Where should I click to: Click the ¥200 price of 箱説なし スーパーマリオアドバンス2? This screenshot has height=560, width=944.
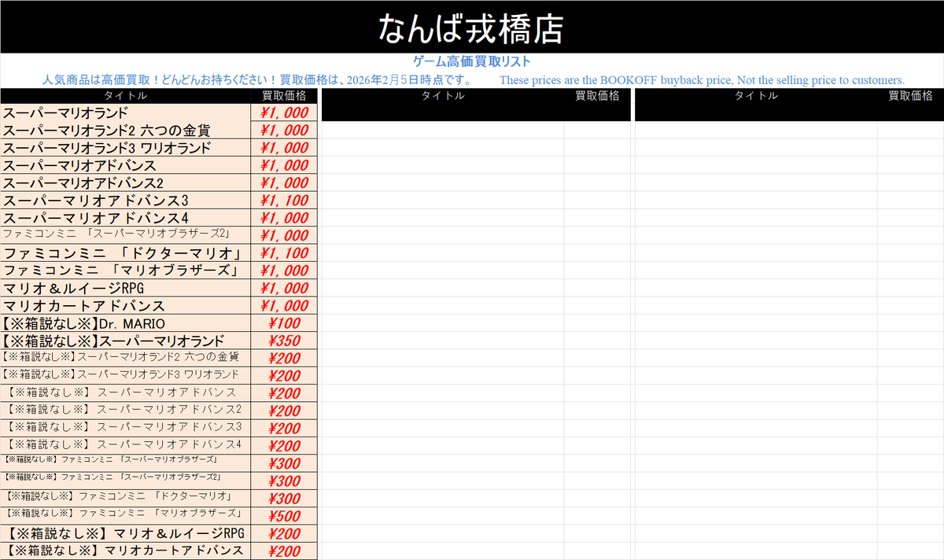click(284, 411)
